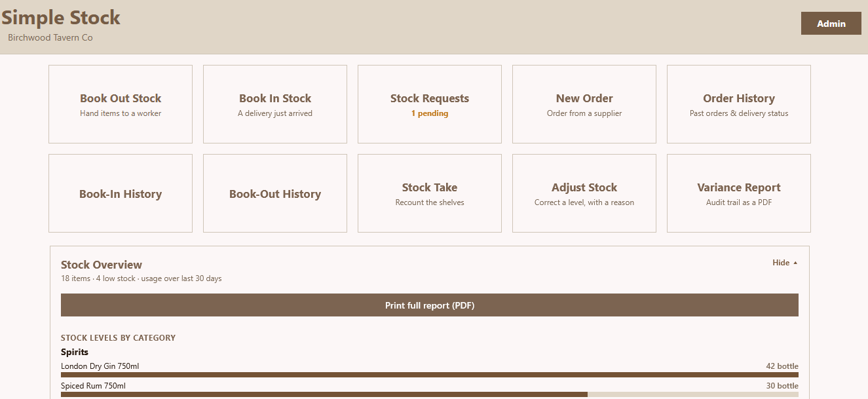Click Birchwood Tavern Co subtitle
The width and height of the screenshot is (868, 399).
50,37
